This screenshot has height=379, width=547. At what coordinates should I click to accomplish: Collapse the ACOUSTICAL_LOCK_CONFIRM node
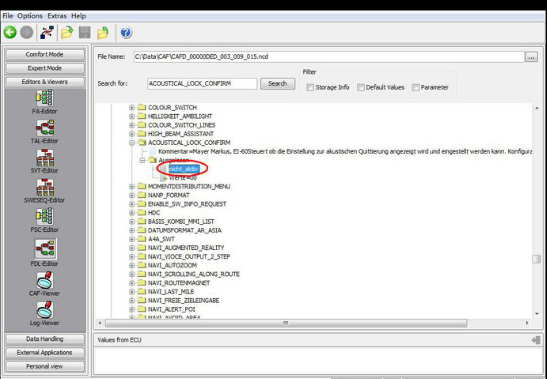pyautogui.click(x=132, y=142)
